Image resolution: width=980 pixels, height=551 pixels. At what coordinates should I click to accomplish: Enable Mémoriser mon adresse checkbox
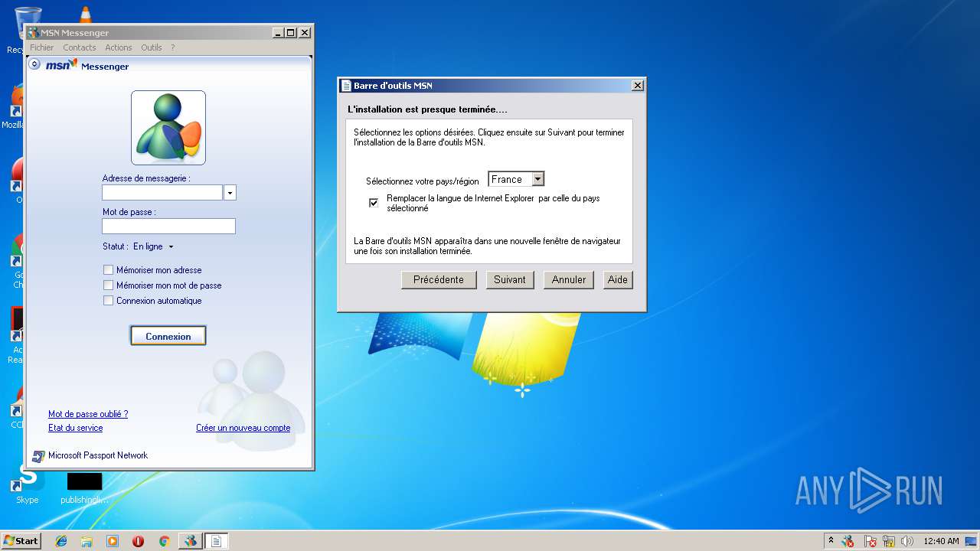(x=108, y=270)
